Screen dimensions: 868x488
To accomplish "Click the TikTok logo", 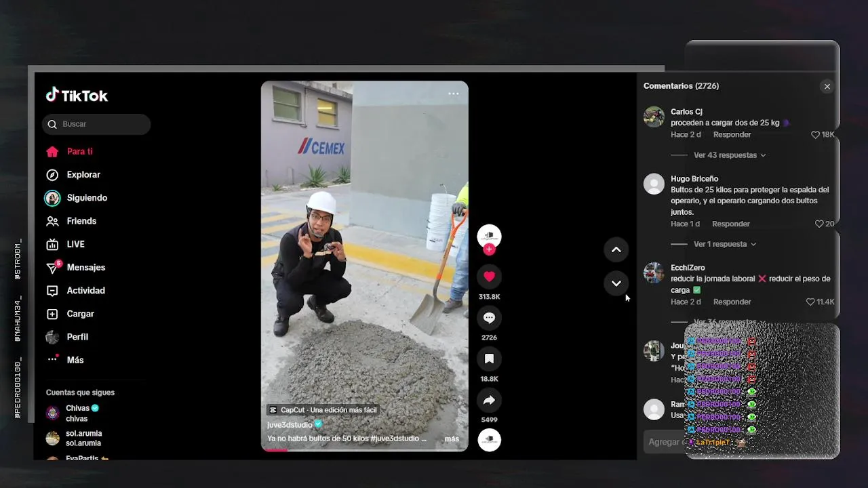I will [77, 96].
